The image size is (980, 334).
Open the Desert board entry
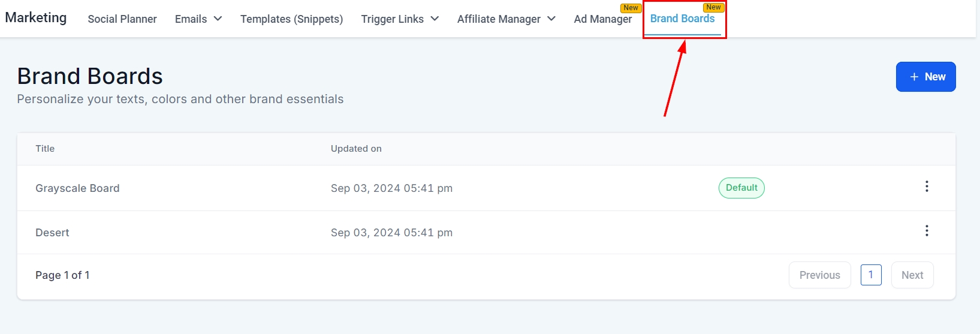click(x=52, y=233)
